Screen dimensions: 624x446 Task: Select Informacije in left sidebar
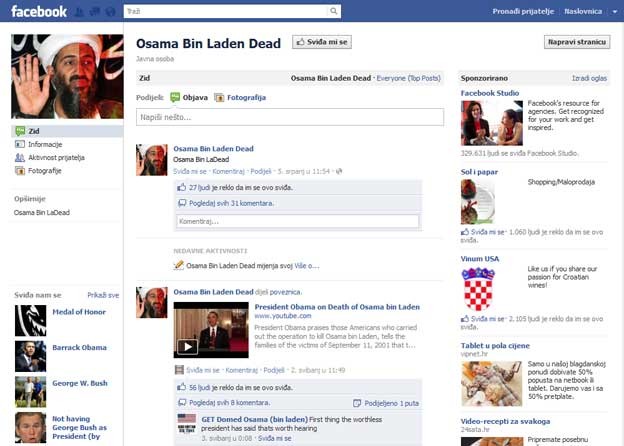45,144
